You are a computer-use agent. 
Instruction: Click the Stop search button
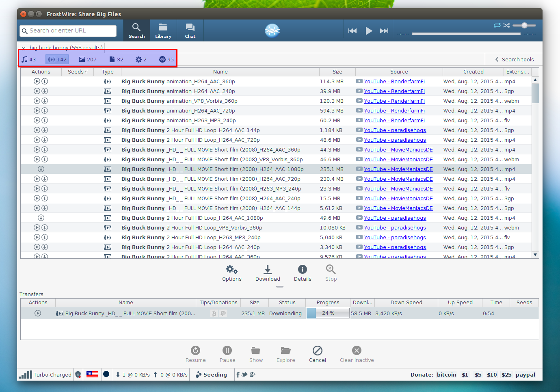click(331, 273)
